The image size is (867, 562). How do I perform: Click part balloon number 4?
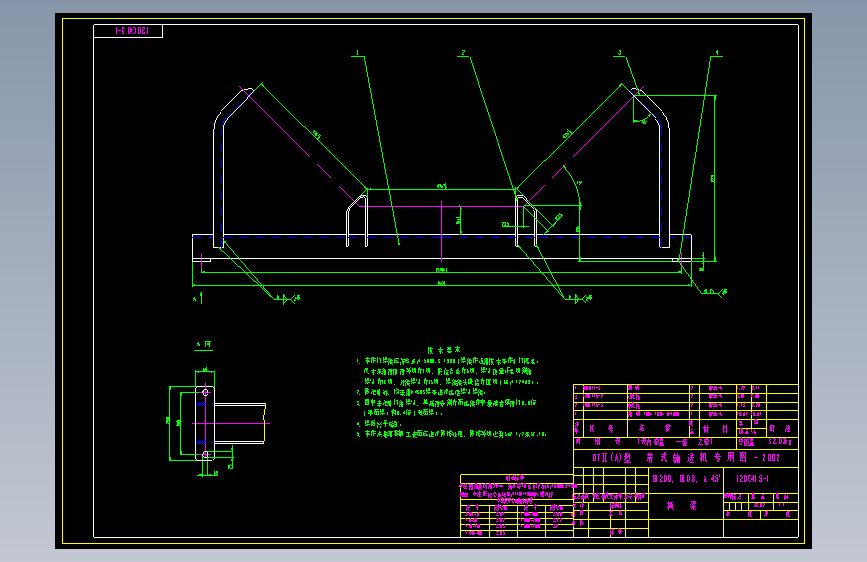[717, 53]
